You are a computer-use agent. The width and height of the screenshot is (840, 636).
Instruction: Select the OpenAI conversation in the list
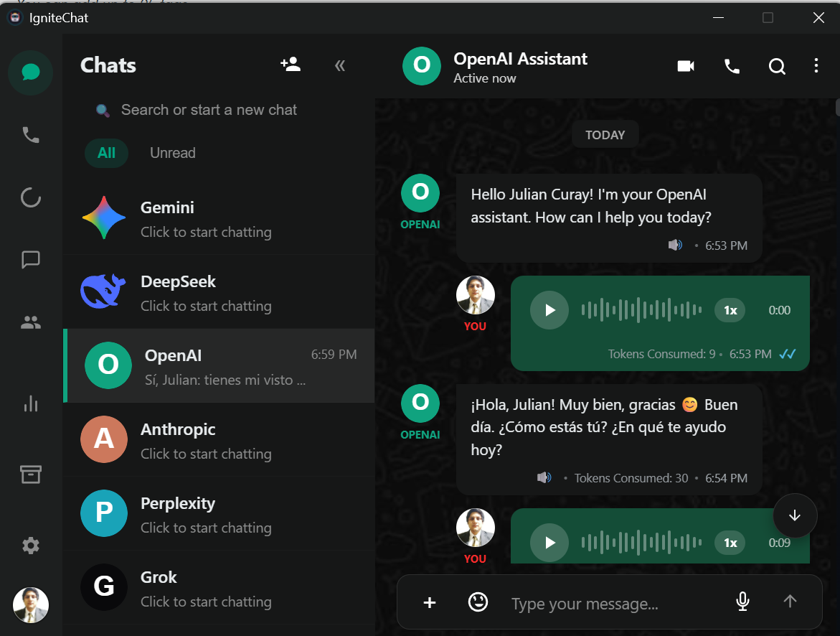pos(219,365)
